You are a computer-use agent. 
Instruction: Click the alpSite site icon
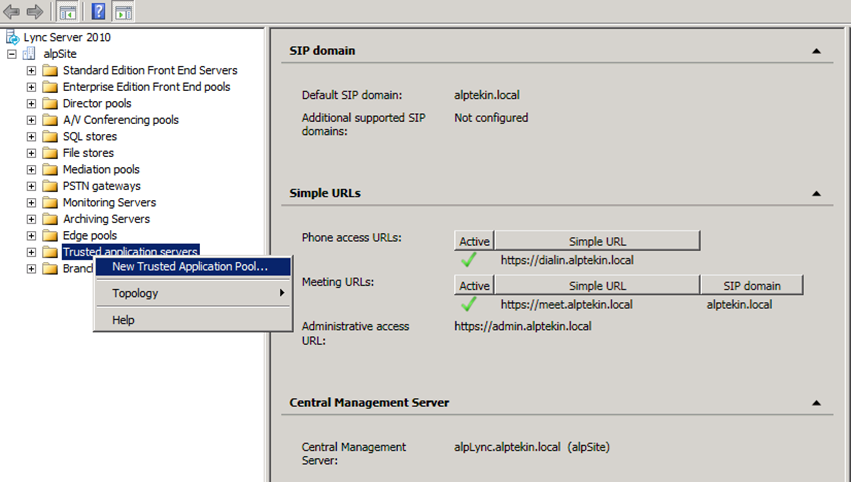point(29,54)
